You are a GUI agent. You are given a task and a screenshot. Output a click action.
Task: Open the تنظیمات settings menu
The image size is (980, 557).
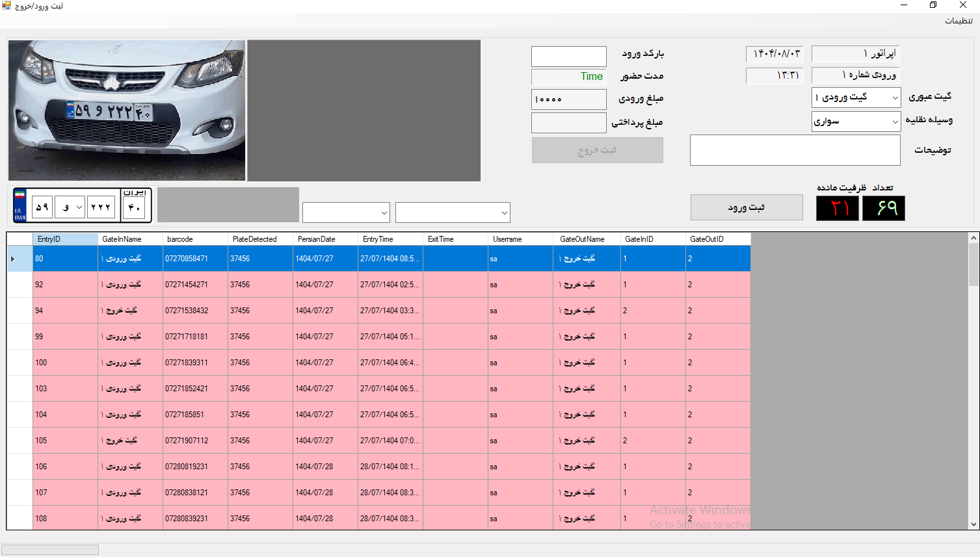coord(959,21)
